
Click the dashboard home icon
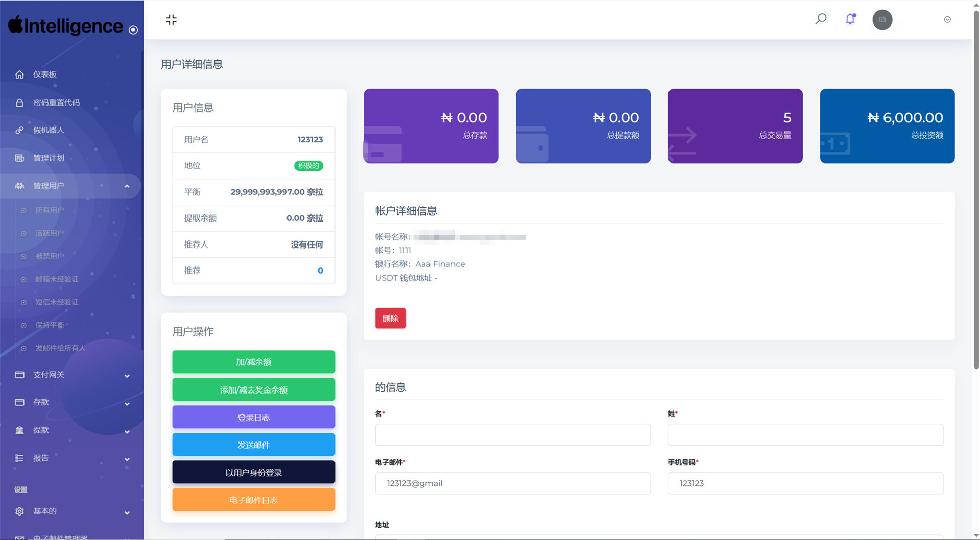[19, 75]
